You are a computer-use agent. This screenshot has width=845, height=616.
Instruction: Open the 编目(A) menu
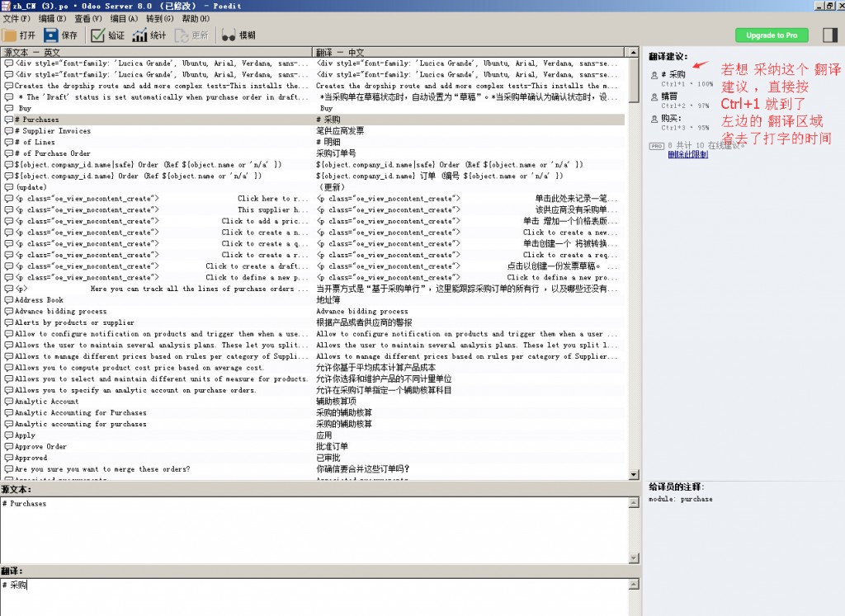pos(124,18)
